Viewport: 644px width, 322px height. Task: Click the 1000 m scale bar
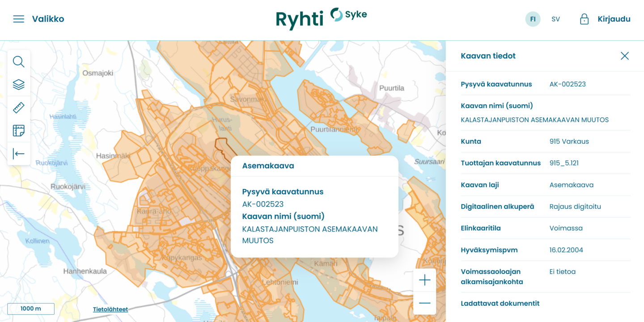(31, 309)
